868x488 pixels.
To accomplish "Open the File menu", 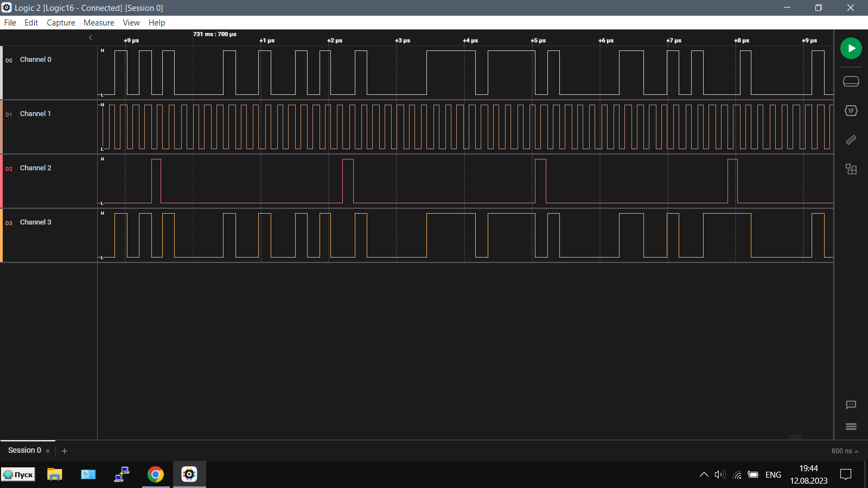I will coord(10,23).
